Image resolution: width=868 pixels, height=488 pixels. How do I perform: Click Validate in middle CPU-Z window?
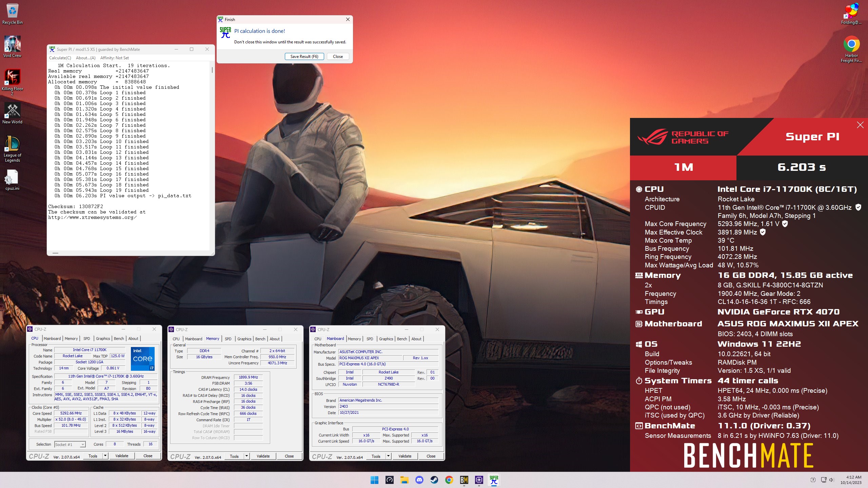click(x=263, y=456)
